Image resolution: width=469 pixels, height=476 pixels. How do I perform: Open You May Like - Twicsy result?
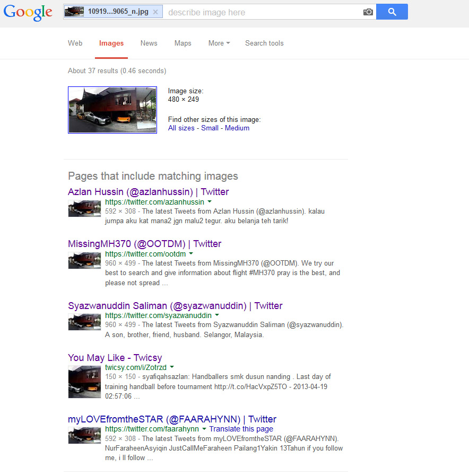coord(115,358)
